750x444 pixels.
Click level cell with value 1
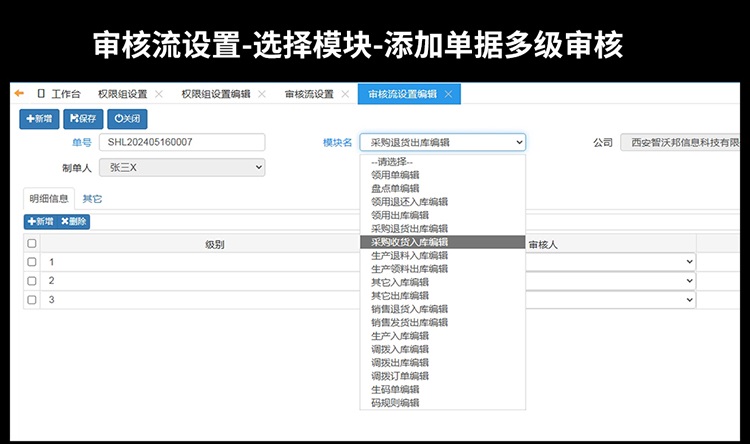200,262
